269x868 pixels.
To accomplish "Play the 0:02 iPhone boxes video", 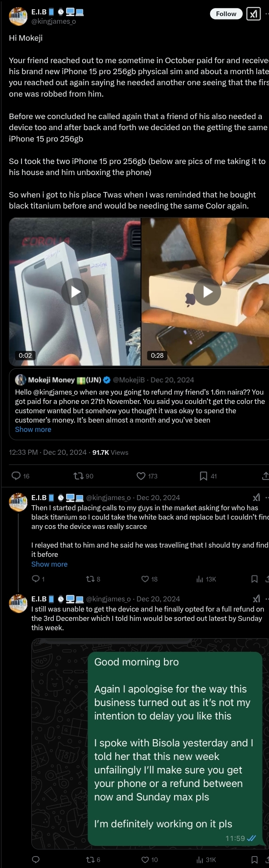I will coord(75,292).
